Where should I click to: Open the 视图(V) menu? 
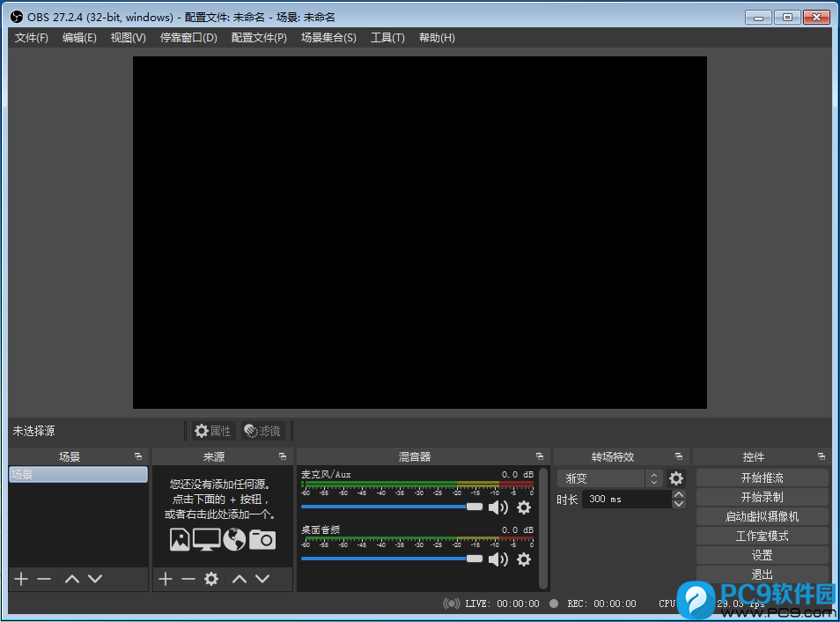coord(128,38)
